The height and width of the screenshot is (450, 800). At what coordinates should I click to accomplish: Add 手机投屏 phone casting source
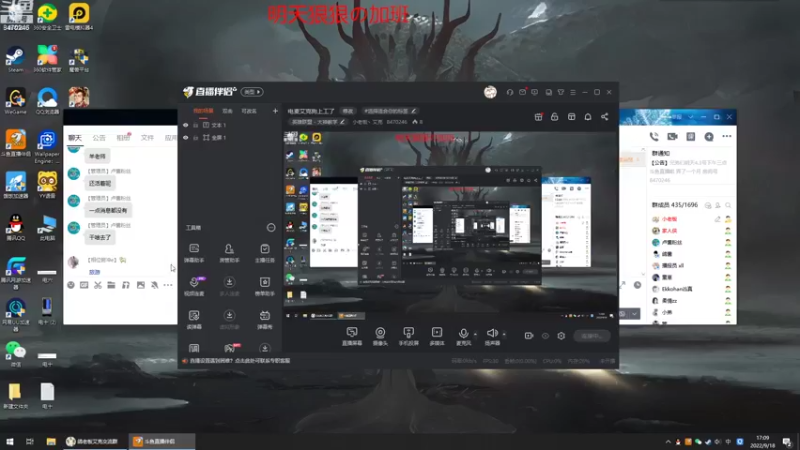point(409,336)
